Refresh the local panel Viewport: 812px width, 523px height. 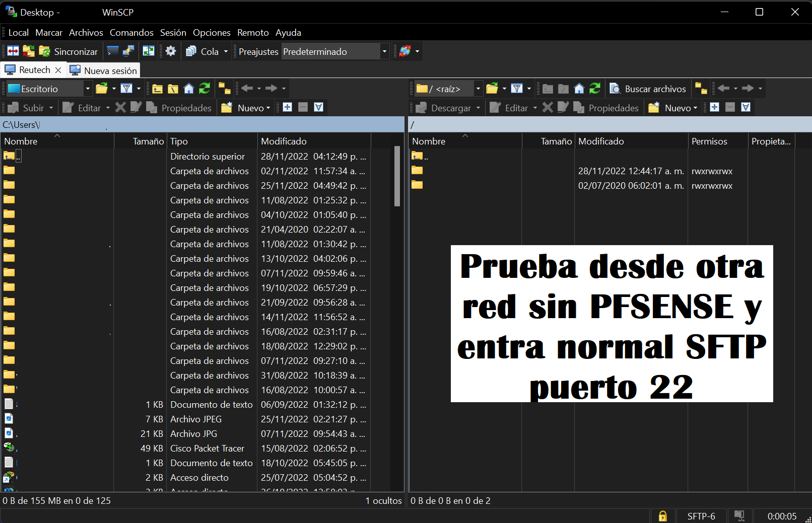tap(205, 89)
